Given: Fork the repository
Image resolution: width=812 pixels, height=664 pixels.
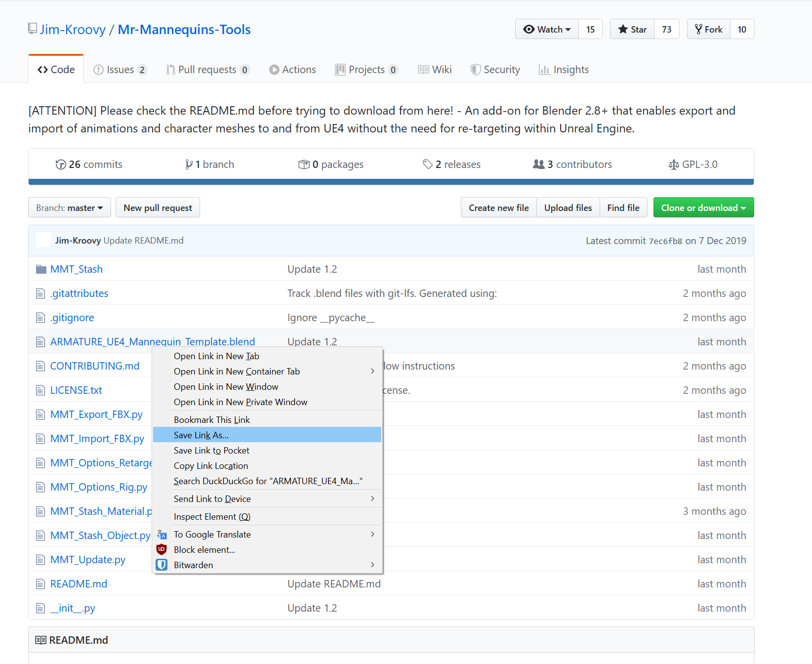Looking at the screenshot, I should pos(709,29).
